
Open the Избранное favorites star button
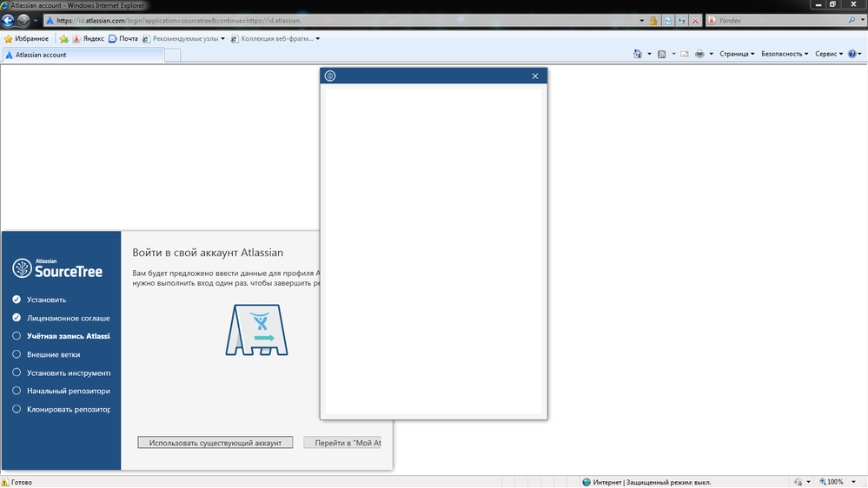(x=27, y=39)
